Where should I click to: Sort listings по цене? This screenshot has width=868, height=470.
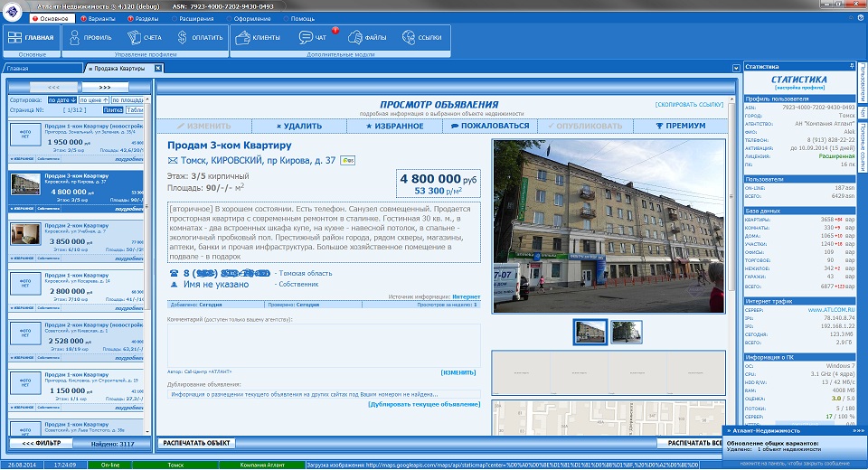(x=93, y=100)
